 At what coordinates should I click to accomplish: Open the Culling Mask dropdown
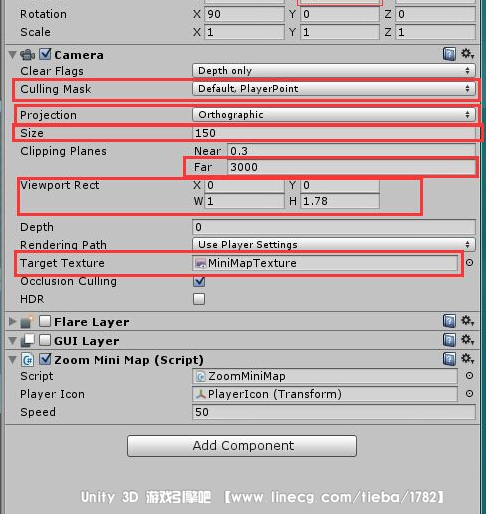(334, 89)
